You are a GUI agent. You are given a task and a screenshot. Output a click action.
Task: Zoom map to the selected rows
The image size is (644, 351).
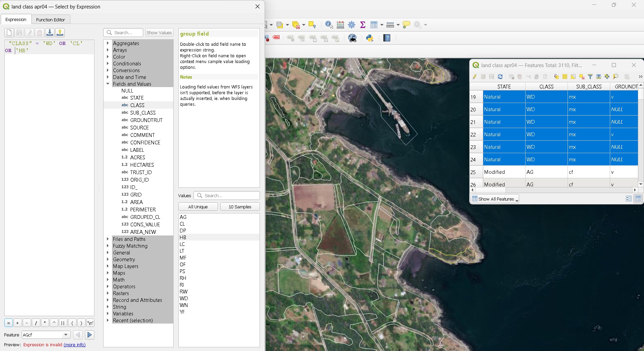click(615, 77)
